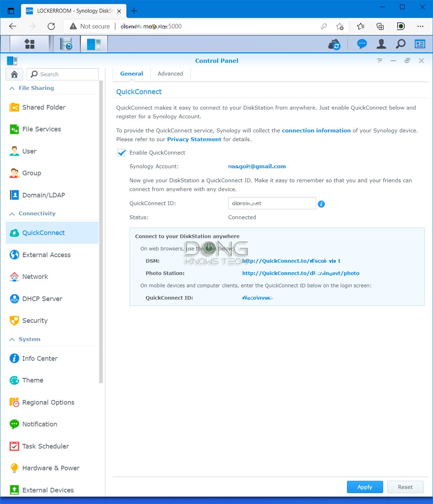Go back in browser
This screenshot has height=504, width=433.
tap(13, 26)
